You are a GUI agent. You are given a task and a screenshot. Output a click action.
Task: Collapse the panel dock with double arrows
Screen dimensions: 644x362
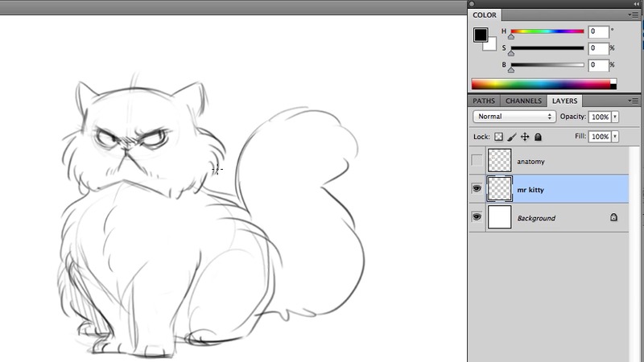pyautogui.click(x=636, y=4)
